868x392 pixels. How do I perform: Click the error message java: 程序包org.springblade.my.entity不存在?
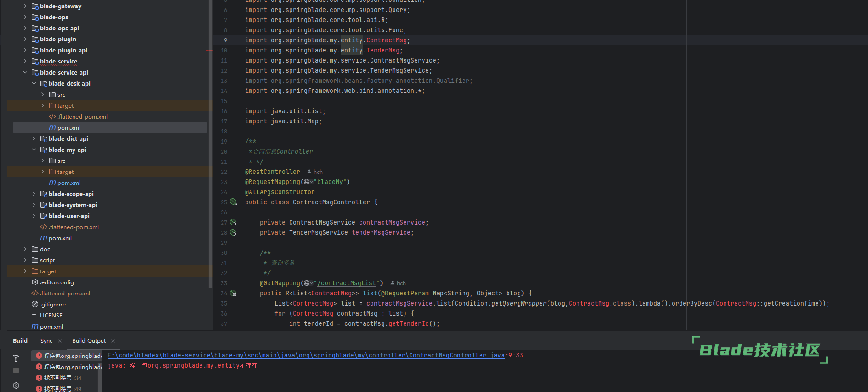183,365
